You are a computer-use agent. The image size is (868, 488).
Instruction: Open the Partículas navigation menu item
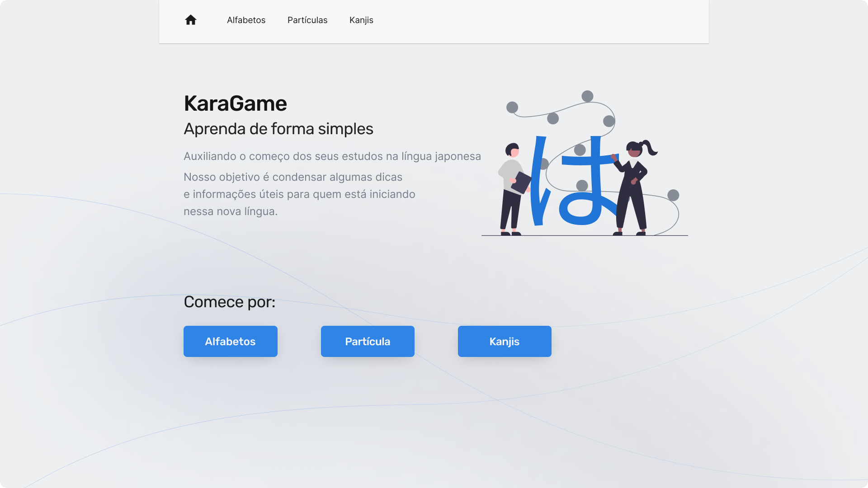(x=307, y=20)
